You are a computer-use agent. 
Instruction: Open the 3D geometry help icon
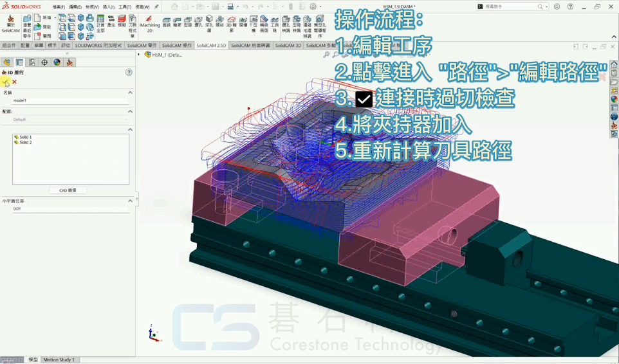(x=129, y=73)
